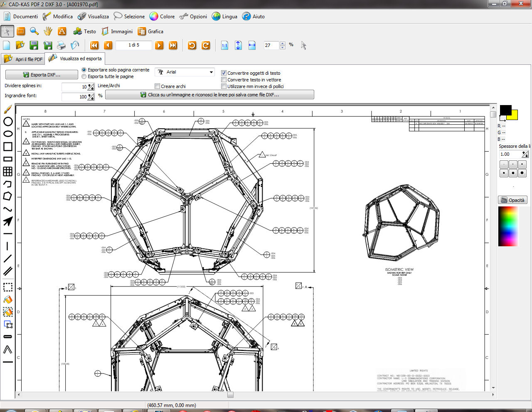Click the print icon

62,45
